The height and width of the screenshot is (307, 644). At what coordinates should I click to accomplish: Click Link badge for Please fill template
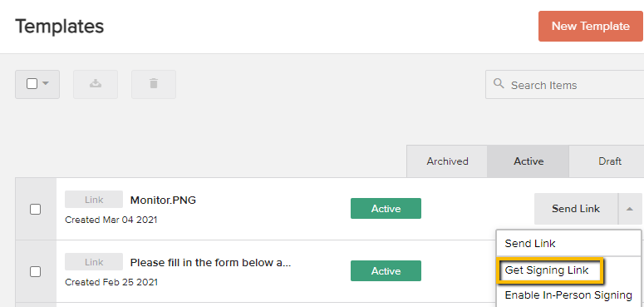(94, 262)
